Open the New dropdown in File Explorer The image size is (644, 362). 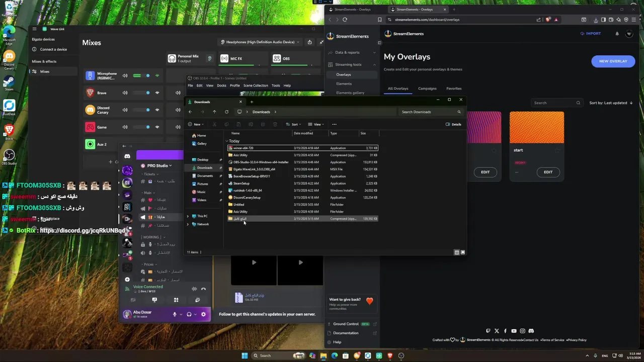click(195, 124)
